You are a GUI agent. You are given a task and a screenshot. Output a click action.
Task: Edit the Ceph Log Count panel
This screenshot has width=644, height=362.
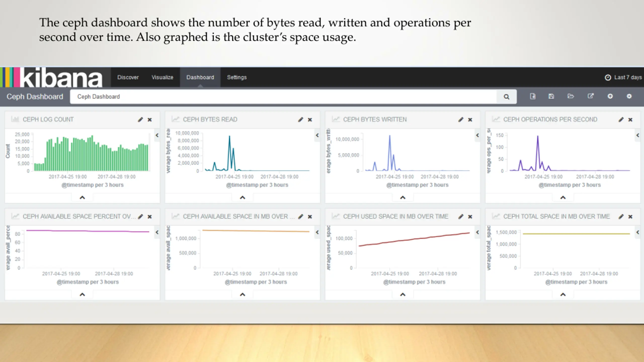tap(140, 120)
